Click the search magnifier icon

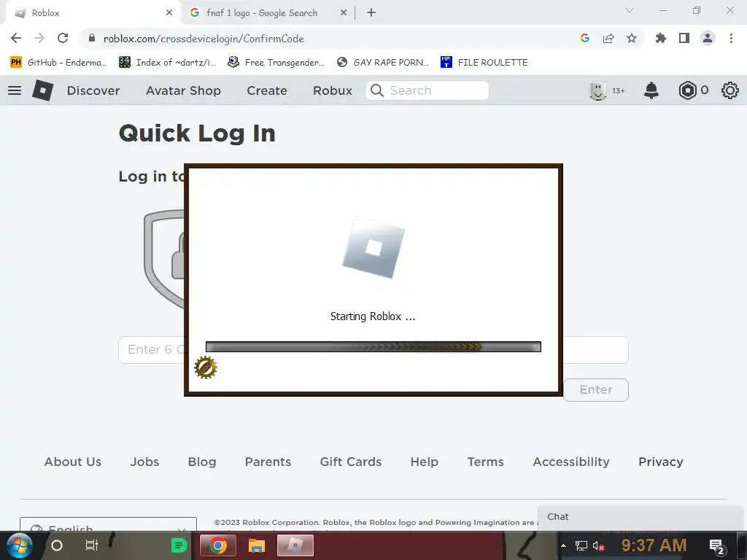377,90
